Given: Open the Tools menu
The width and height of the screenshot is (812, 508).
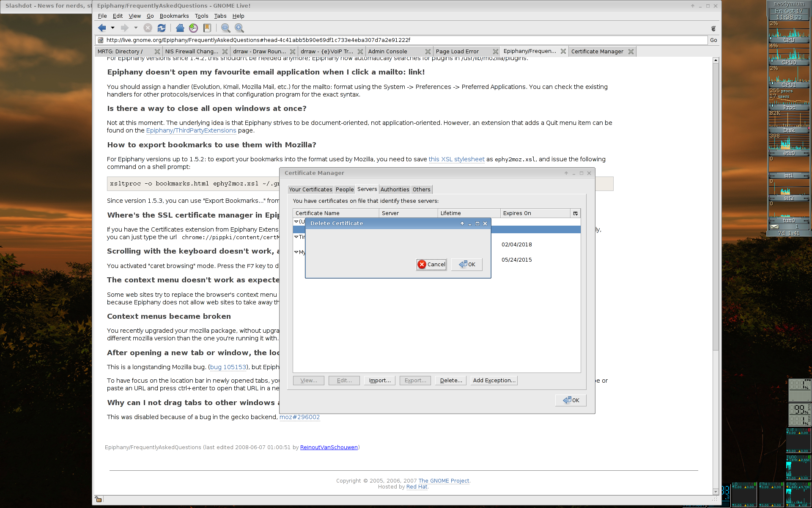Looking at the screenshot, I should tap(201, 16).
